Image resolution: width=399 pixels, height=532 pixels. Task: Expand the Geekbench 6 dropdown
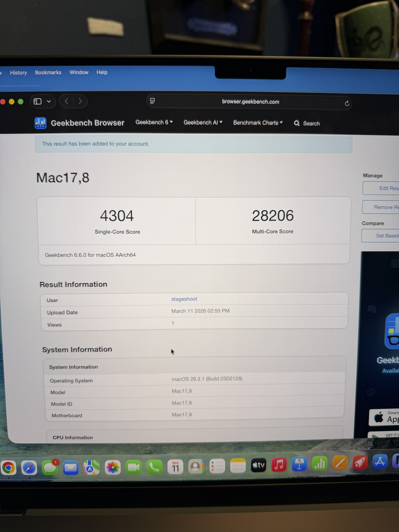coord(154,122)
